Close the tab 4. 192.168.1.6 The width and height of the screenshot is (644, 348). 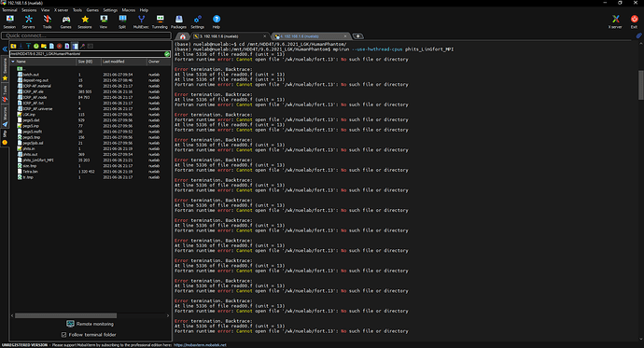[345, 36]
